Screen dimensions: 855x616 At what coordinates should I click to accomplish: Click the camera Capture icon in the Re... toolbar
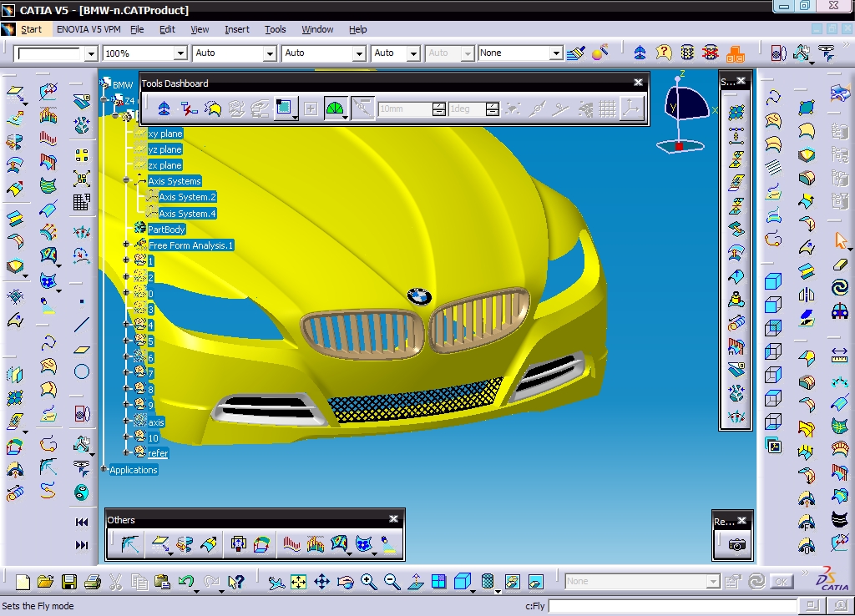tap(736, 544)
